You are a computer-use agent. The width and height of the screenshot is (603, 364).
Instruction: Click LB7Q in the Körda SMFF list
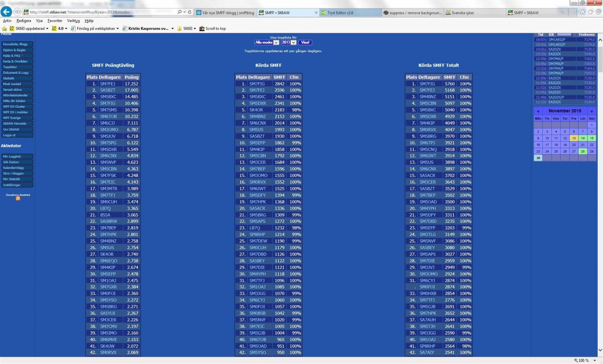(254, 228)
